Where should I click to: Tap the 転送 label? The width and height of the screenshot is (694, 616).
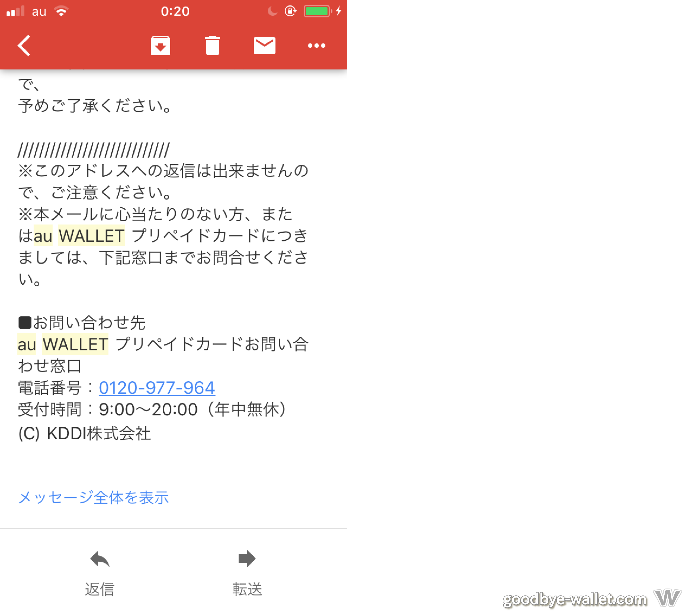tap(247, 589)
